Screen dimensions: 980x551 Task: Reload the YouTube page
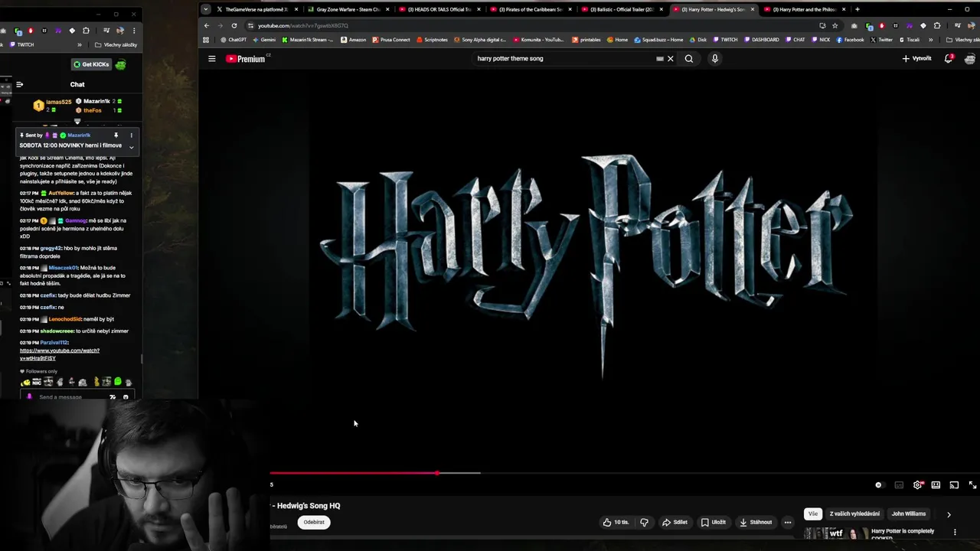234,25
